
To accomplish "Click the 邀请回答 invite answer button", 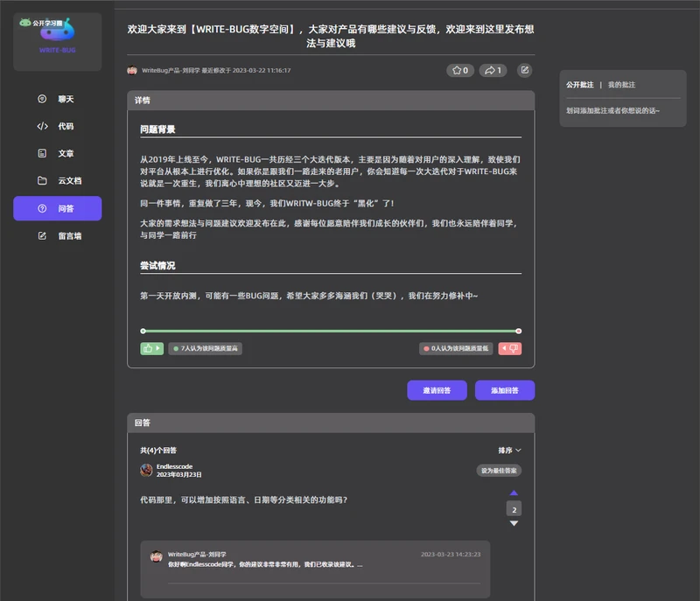I will point(437,390).
